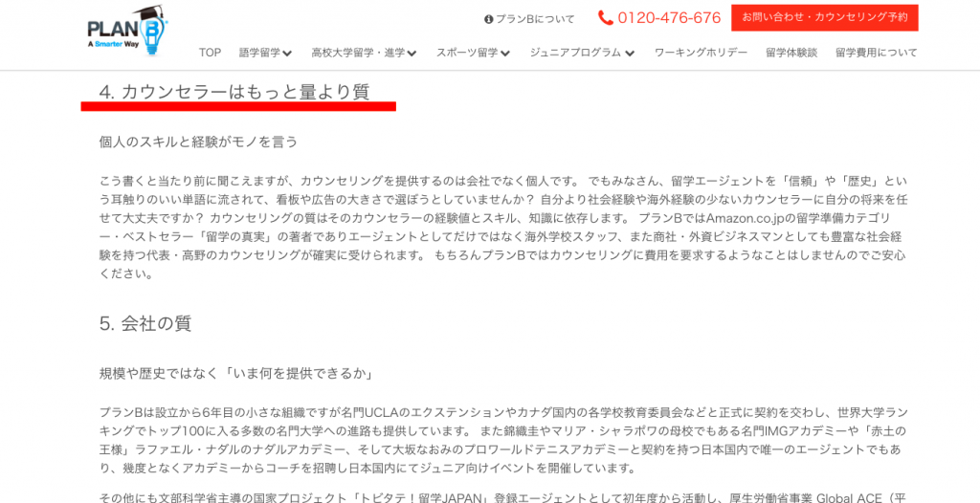The height and width of the screenshot is (503, 980).
Task: Click the プランBについて link
Action: (x=535, y=19)
